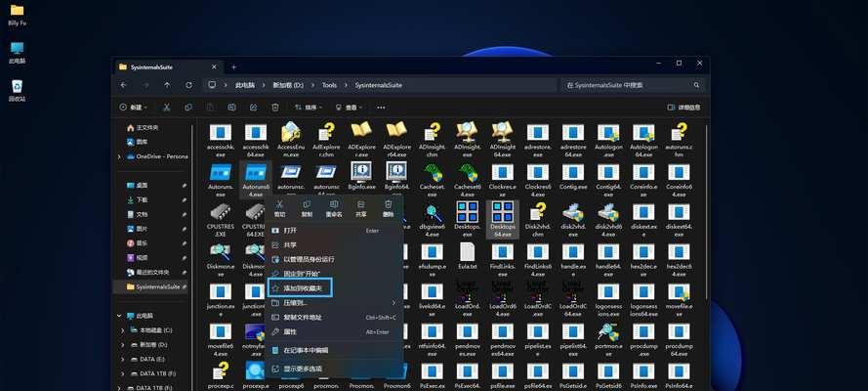Expand OneDrive - Personal in sidebar
The image size is (868, 391).
tap(119, 156)
